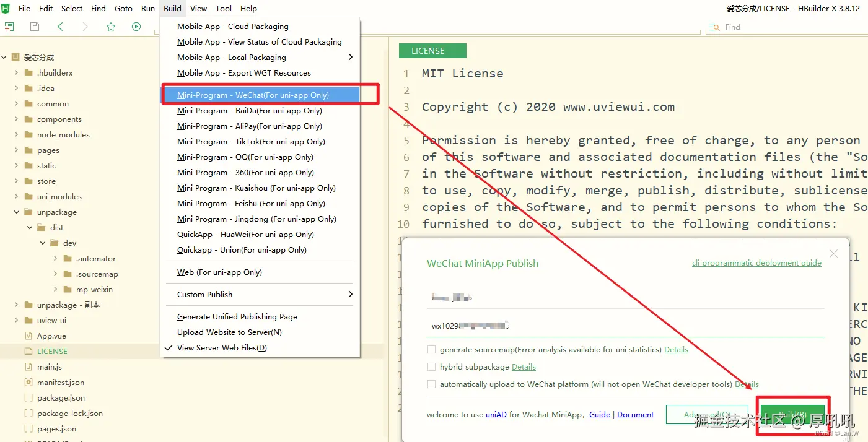Click the new file toolbar icon
Viewport: 868px width, 442px height.
(9, 27)
